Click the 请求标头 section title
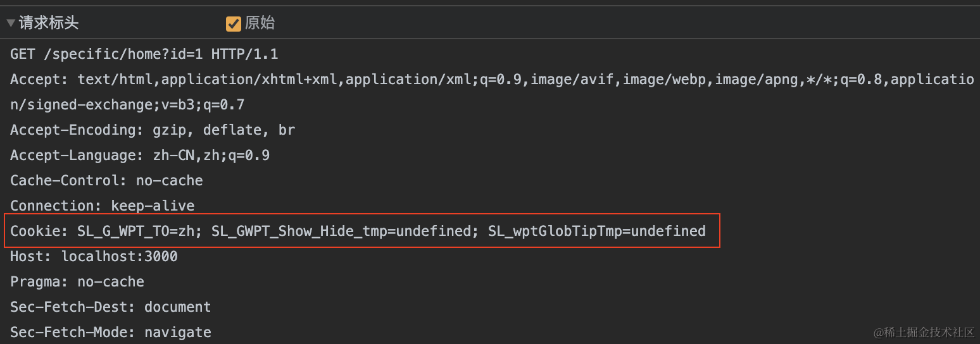980x344 pixels. click(x=49, y=23)
